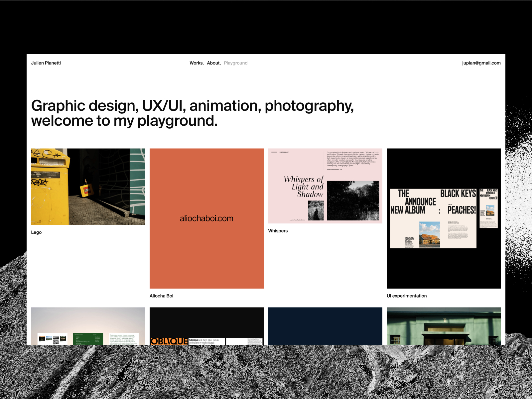Go to the About page

click(x=214, y=63)
